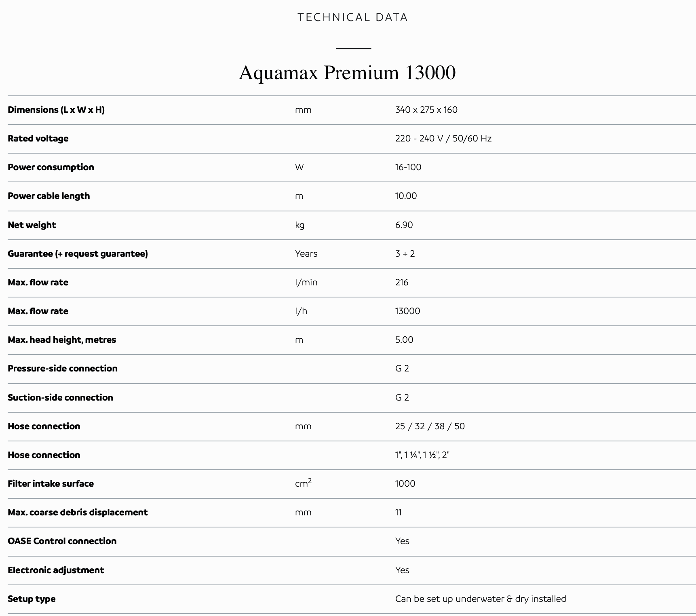This screenshot has height=616, width=696.
Task: Click the 220 - 240 V / 50/60 Hz value
Action: pos(443,139)
